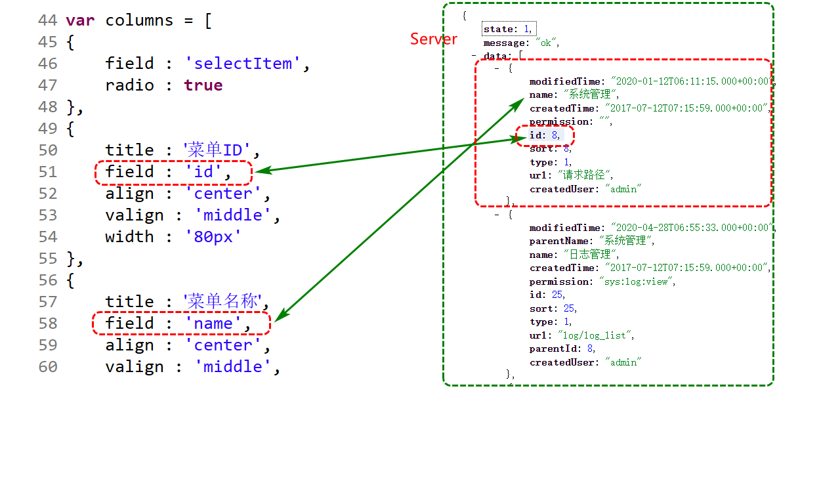Click the id: 8 JSON entry
Image resolution: width=840 pixels, height=504 pixels.
545,135
